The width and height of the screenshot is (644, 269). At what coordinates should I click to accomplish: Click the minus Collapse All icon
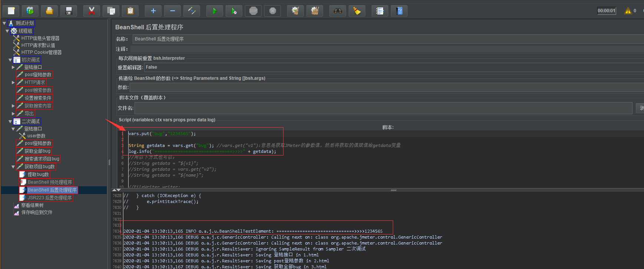(172, 11)
